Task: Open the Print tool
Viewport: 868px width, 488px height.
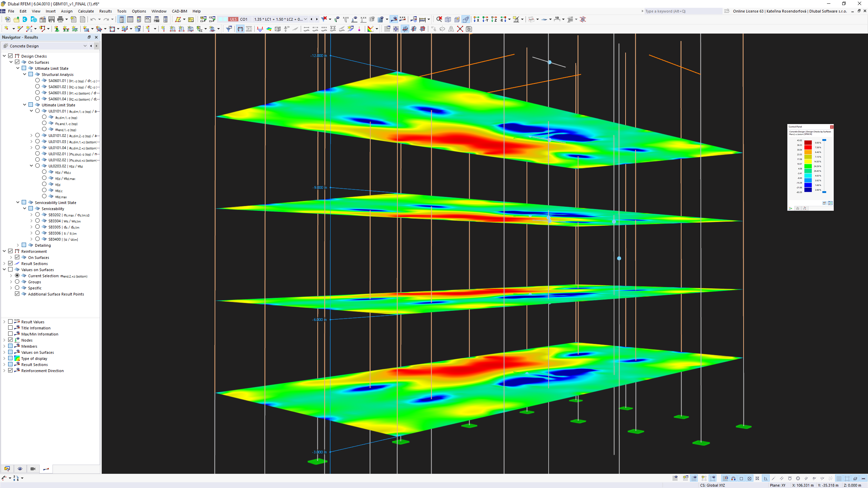Action: coord(60,19)
